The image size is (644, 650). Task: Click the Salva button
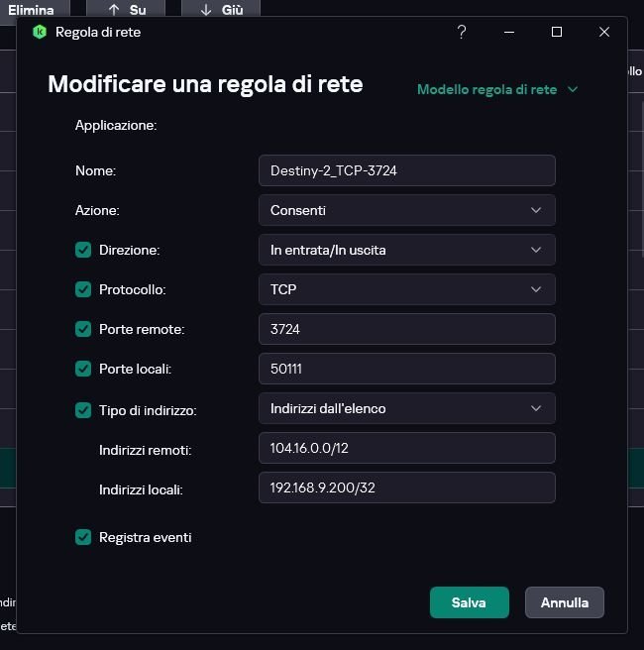coord(469,602)
